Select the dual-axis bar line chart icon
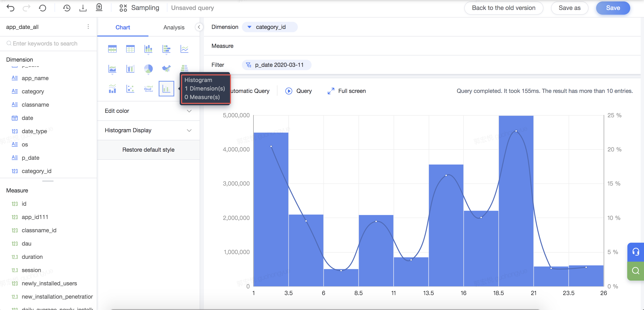644x310 pixels. click(x=130, y=68)
